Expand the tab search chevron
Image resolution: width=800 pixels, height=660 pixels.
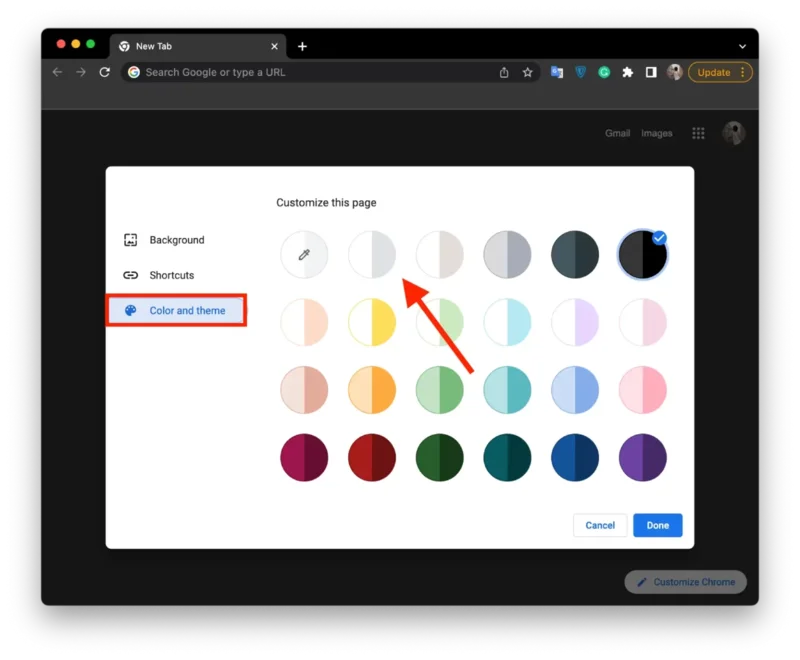742,46
